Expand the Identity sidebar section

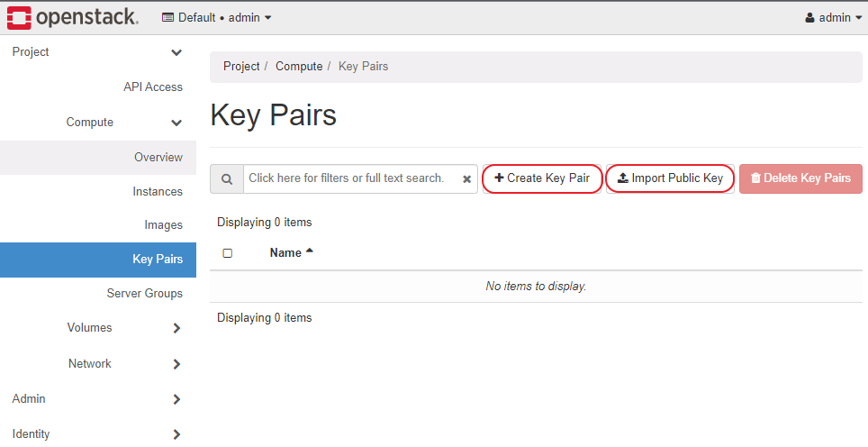click(x=176, y=434)
